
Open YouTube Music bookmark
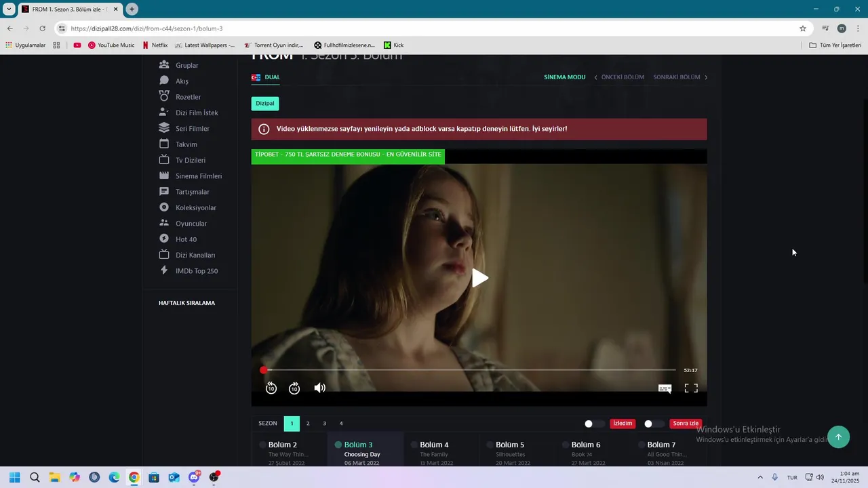pyautogui.click(x=111, y=45)
